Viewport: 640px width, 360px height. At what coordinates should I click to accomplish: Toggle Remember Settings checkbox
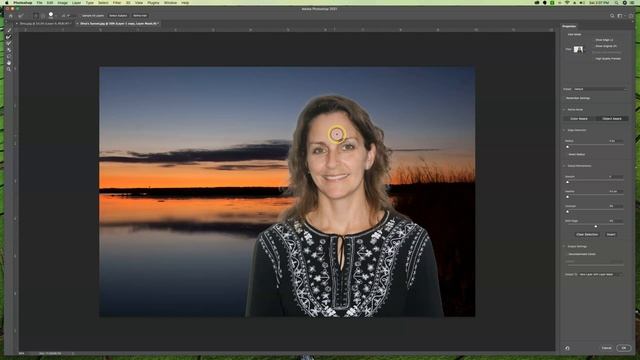point(578,98)
